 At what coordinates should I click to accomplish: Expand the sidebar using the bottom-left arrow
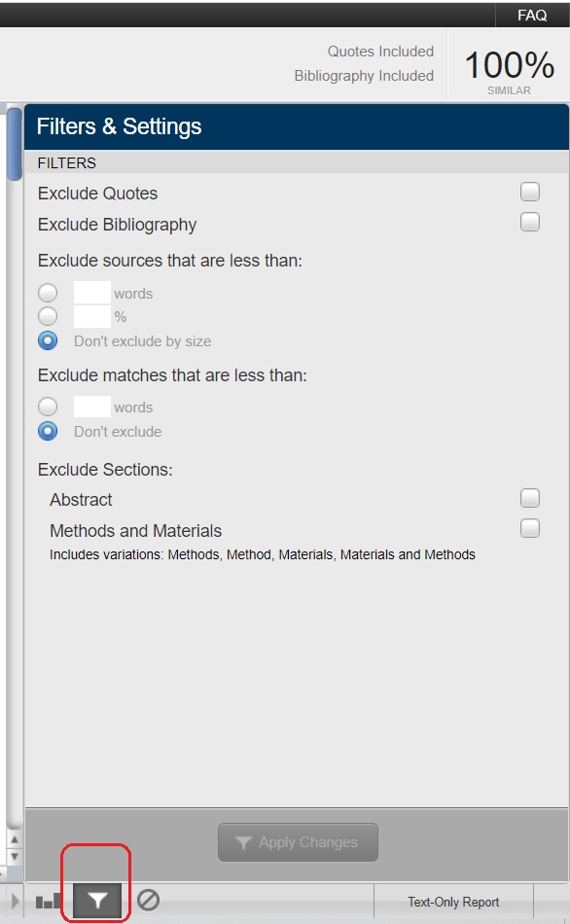coord(16,901)
